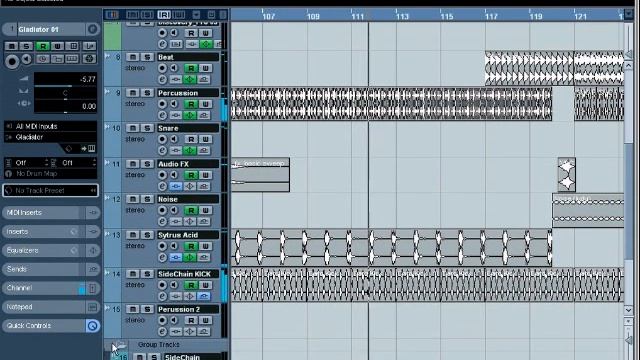The width and height of the screenshot is (640, 360).
Task: Record-enable the Perussion 2 track
Action: 162,320
